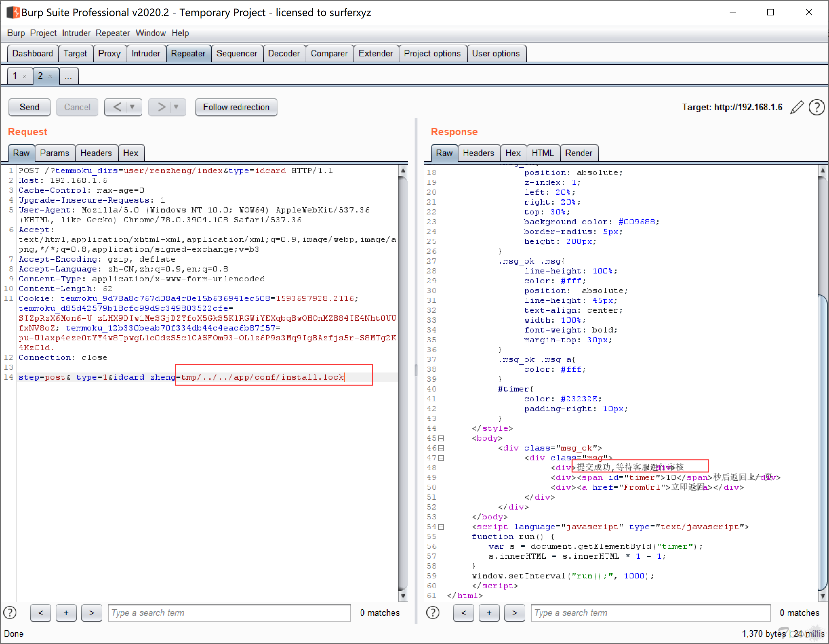Switch response to Render view
This screenshot has height=644, width=829.
[579, 153]
